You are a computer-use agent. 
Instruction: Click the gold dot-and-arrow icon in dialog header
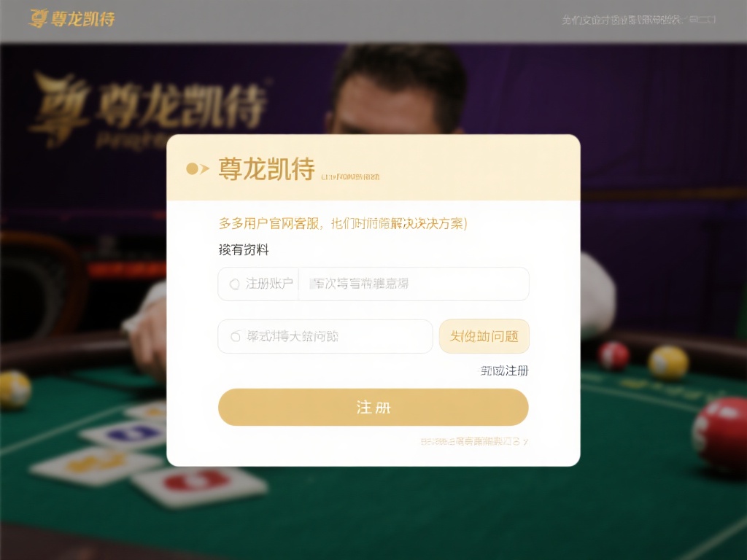197,168
